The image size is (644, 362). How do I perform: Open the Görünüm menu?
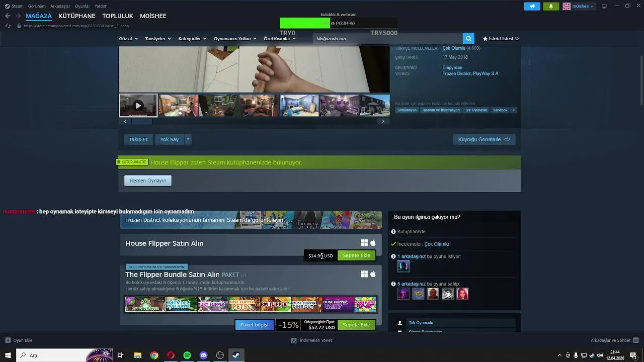point(37,6)
